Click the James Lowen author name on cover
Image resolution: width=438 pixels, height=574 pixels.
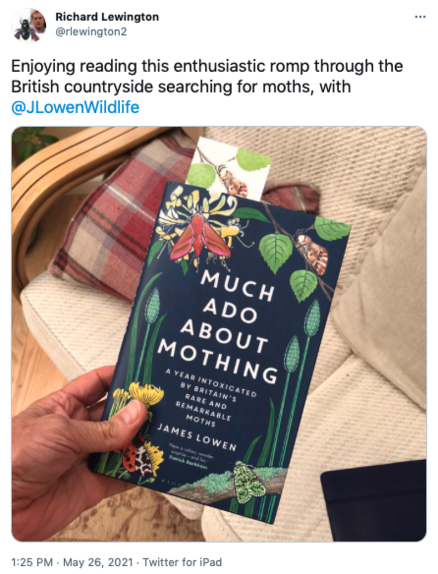(197, 437)
